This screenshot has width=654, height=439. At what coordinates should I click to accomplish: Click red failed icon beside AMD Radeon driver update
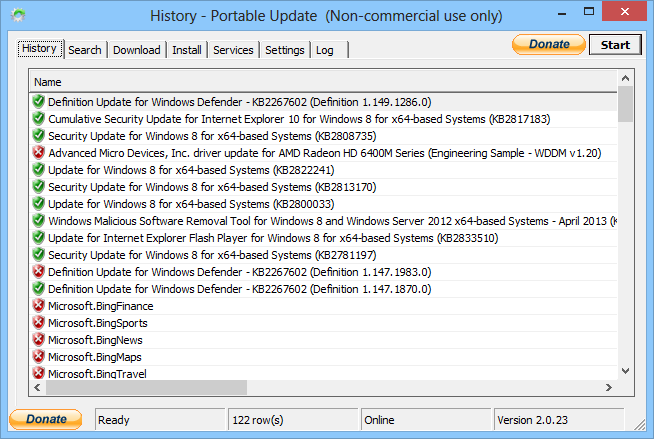[x=38, y=153]
